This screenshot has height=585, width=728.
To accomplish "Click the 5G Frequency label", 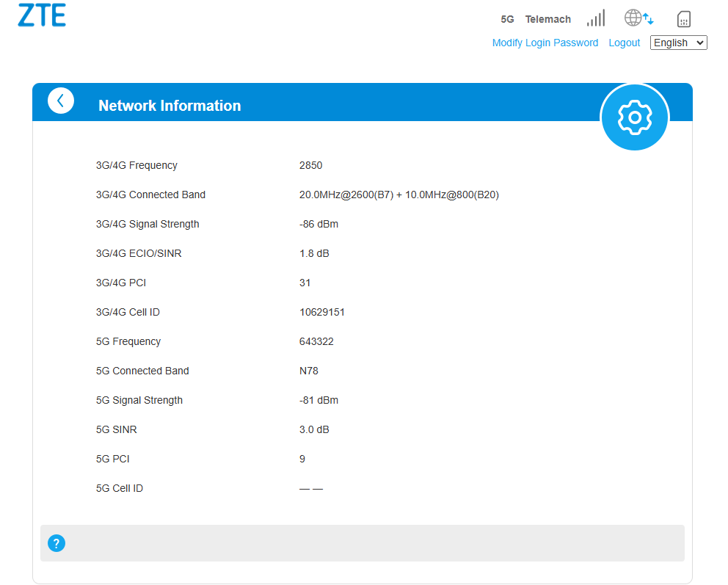I will point(128,341).
